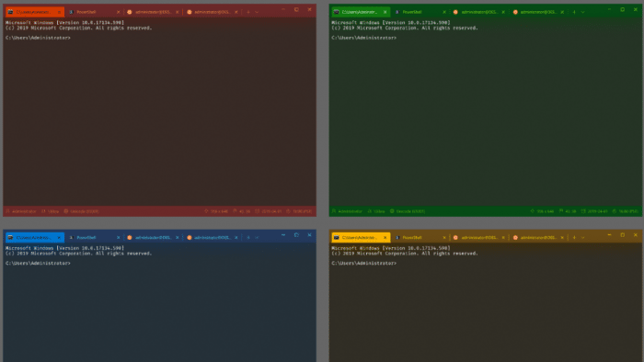Expand tab dropdown chevron in yellow terminal
Screen dimensions: 644x362
click(x=582, y=237)
